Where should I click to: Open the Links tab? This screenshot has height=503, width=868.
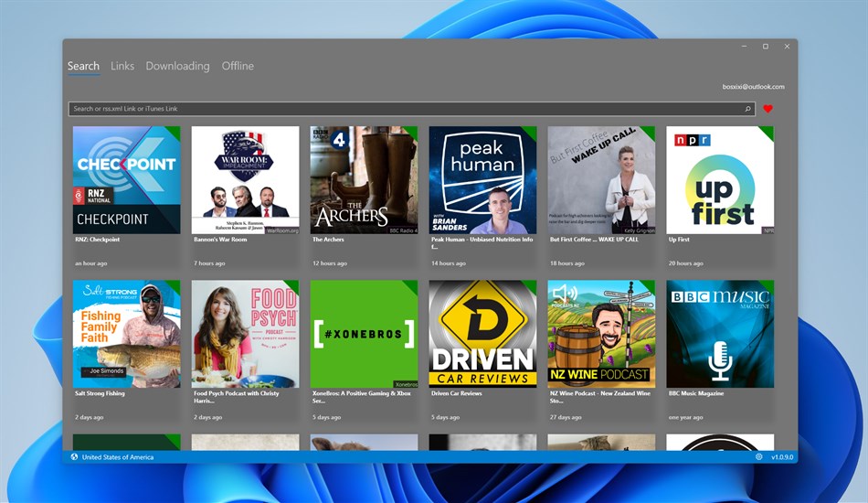122,66
